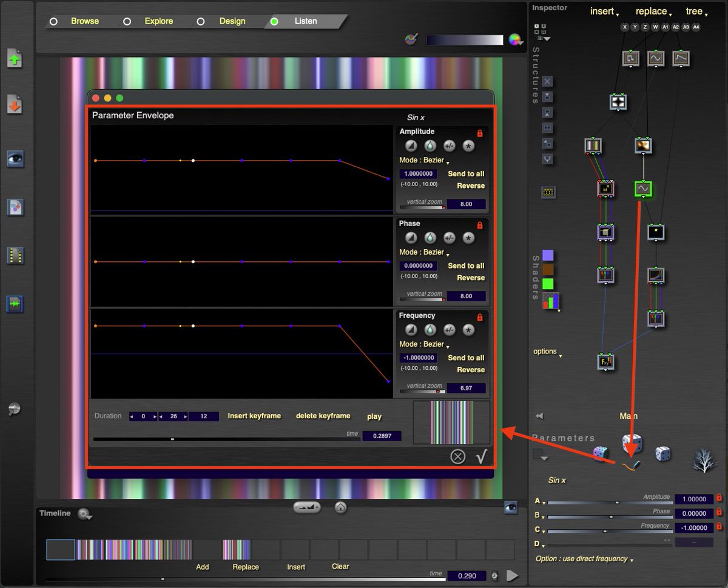Image resolution: width=728 pixels, height=588 pixels.
Task: Open the Inspector options dropdown
Action: [x=547, y=352]
